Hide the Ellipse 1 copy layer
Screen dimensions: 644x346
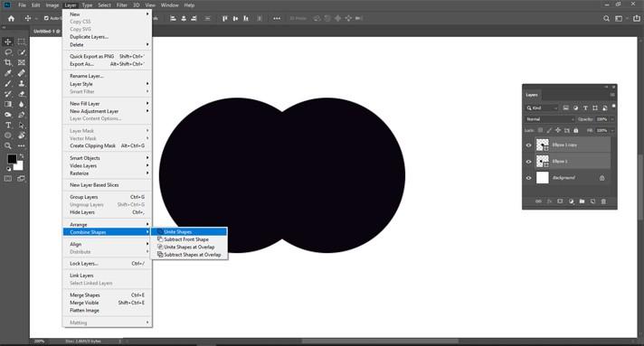pyautogui.click(x=528, y=145)
